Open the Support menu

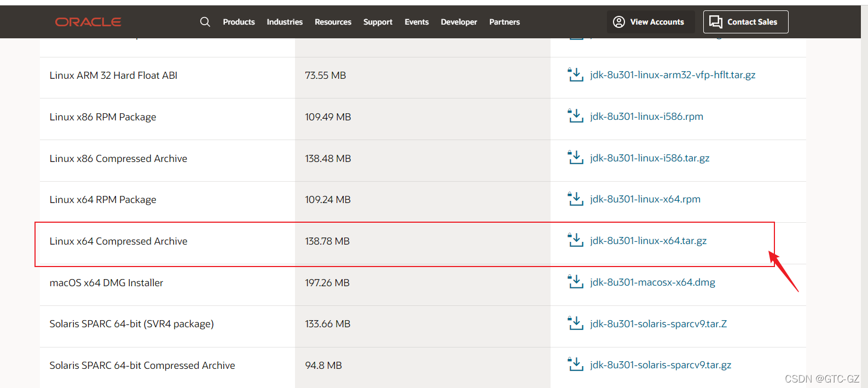(x=378, y=22)
